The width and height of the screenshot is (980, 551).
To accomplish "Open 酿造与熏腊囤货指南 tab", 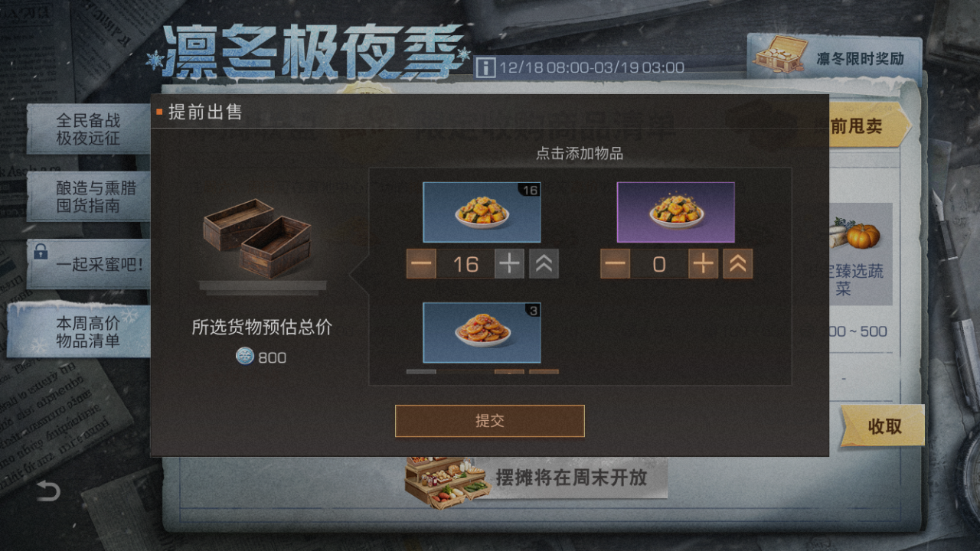I will click(x=88, y=196).
